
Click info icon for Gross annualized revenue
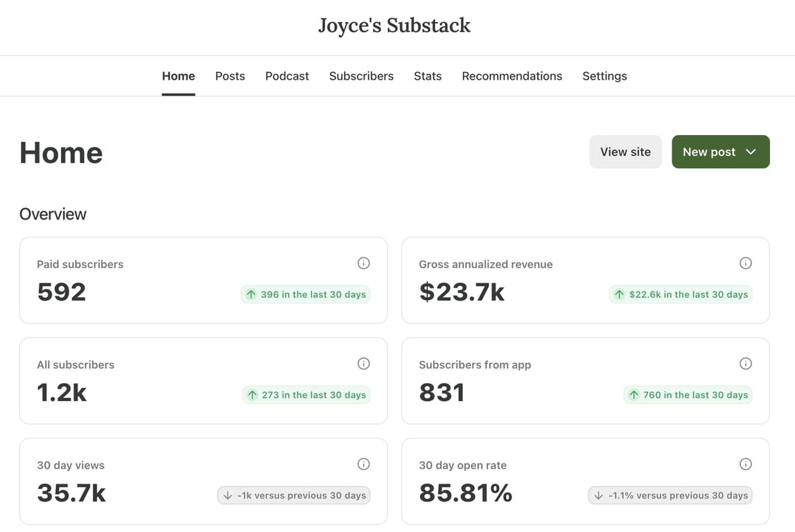746,263
